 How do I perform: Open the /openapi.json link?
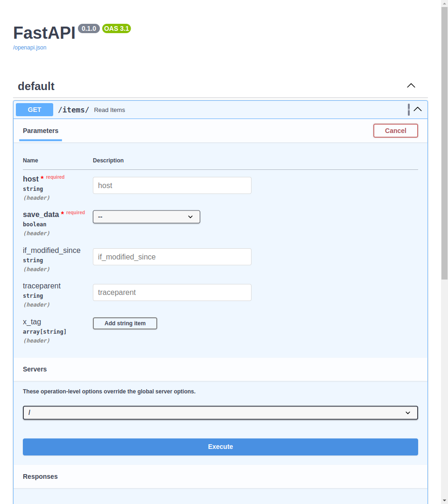click(x=30, y=48)
